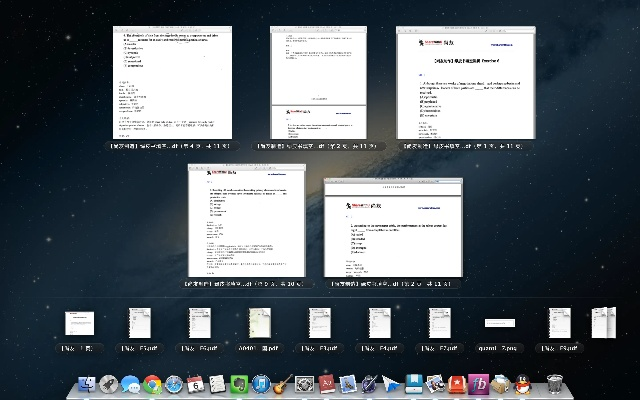This screenshot has height=400, width=640.
Task: Open Evernote elephant icon in dock
Action: click(239, 384)
